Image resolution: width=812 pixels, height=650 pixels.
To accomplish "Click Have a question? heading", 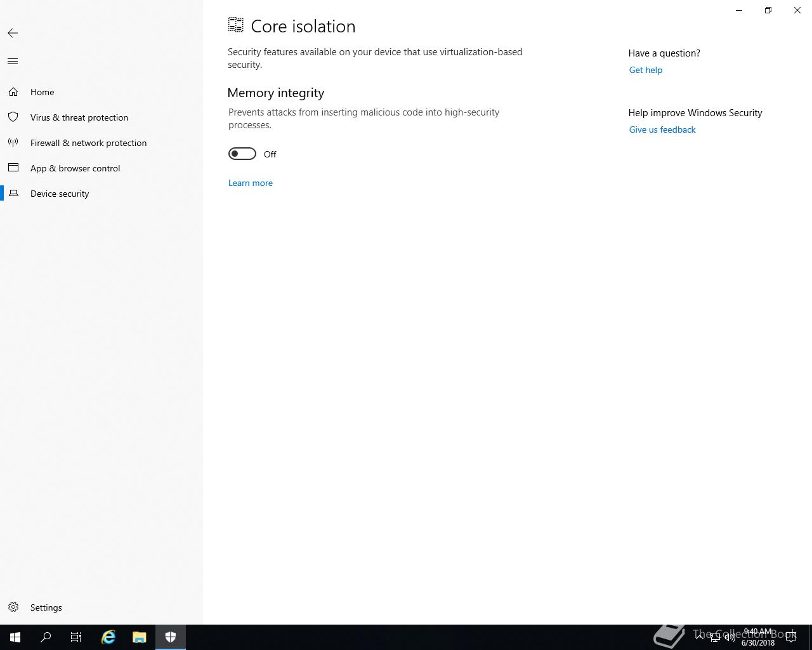I will (664, 53).
